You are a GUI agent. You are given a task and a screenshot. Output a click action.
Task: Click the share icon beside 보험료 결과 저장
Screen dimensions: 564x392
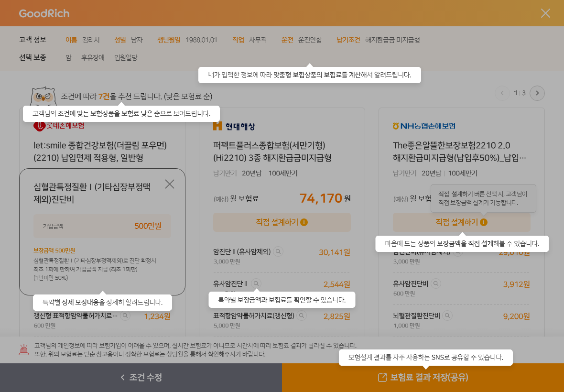tap(382, 377)
